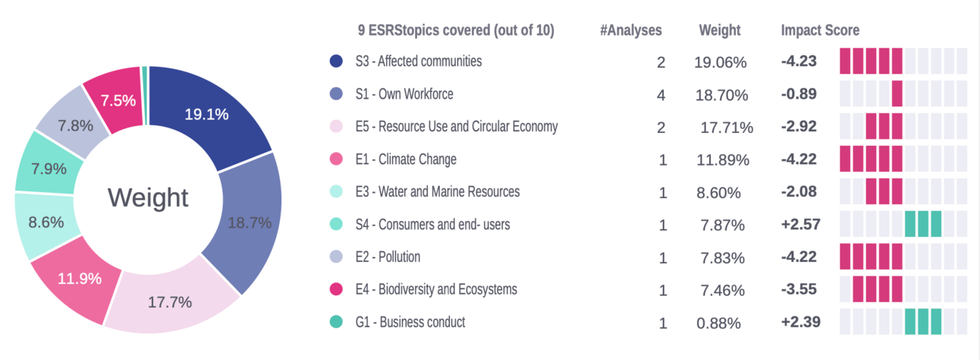This screenshot has width=980, height=360.
Task: Select the E2 Pollution topic label
Action: pos(388,257)
